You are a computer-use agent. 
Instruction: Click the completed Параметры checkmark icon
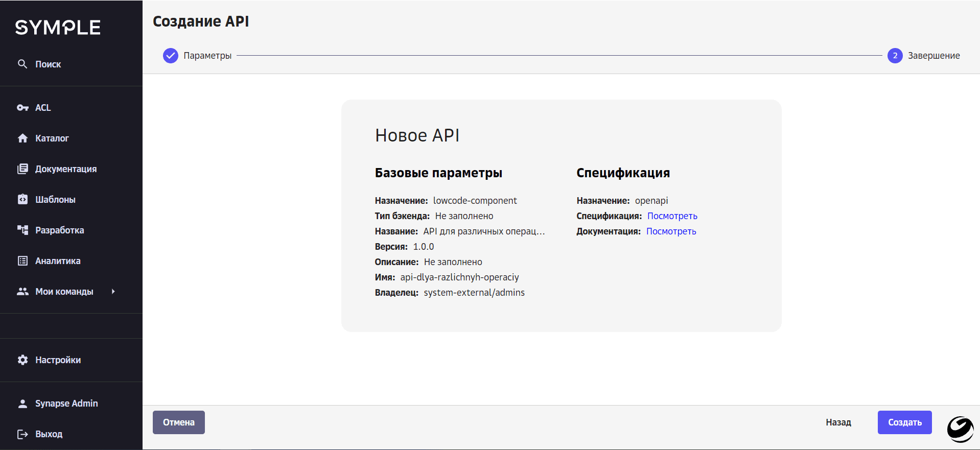170,55
